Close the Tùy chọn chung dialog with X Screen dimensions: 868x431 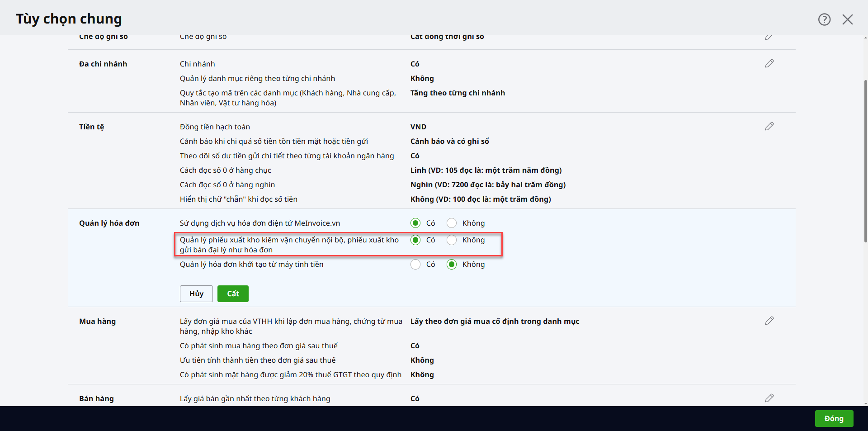click(847, 19)
